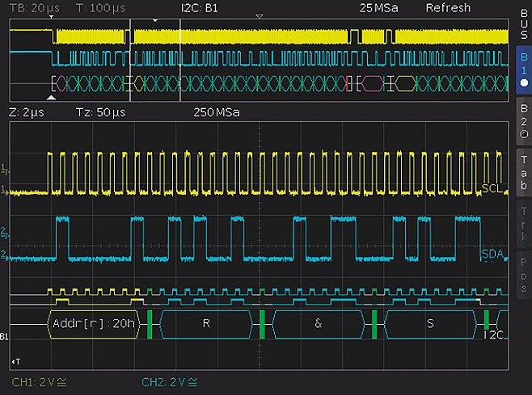Viewport: 532px width, 395px height.
Task: Click the Z: 2 µs zoom scale readout
Action: 26,112
